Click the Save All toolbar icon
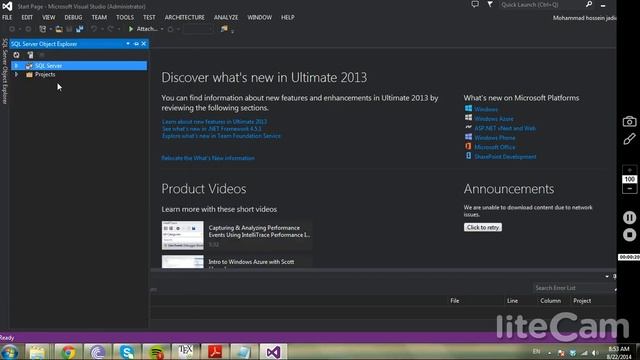Image resolution: width=640 pixels, height=360 pixels. click(80, 29)
